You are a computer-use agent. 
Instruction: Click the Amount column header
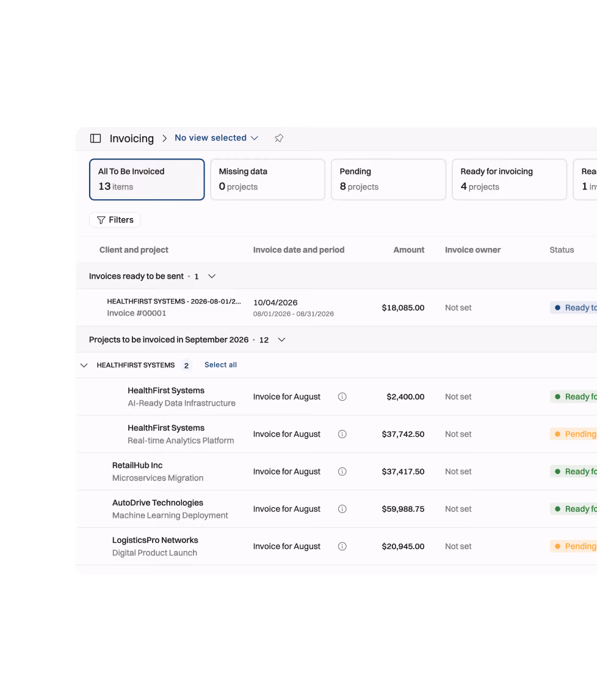[x=409, y=250]
